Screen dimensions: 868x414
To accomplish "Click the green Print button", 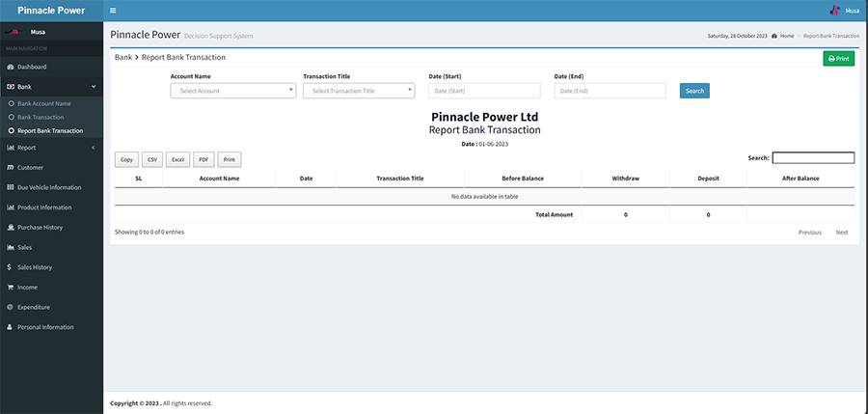I will (839, 58).
